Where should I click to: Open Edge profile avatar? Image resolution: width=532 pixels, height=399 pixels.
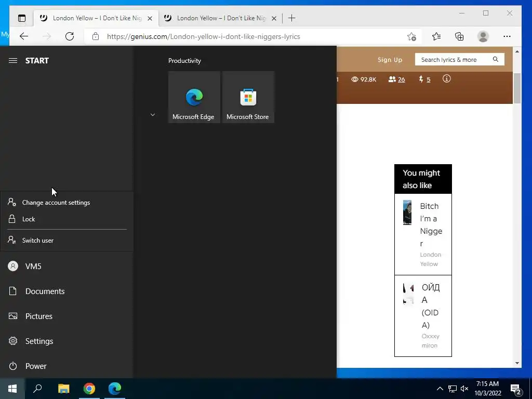[x=483, y=36]
